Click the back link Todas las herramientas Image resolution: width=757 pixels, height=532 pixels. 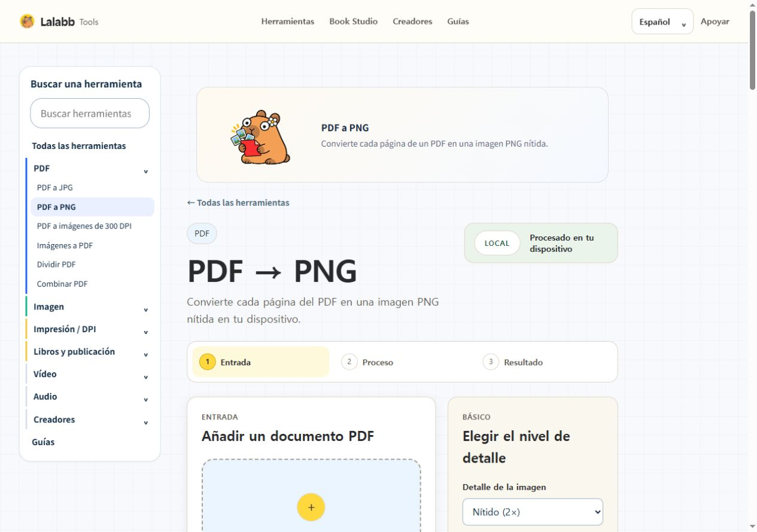tap(238, 203)
